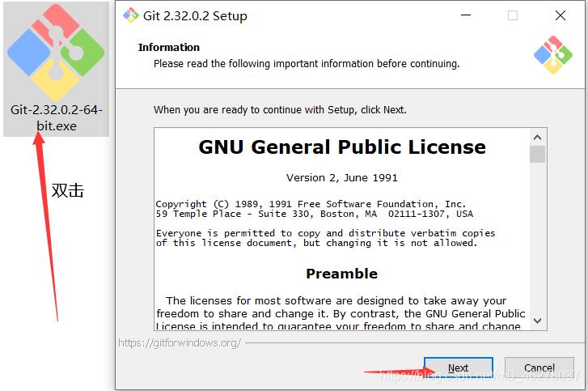Click 'When you are ready to continue' text
The image size is (588, 391).
coord(280,109)
